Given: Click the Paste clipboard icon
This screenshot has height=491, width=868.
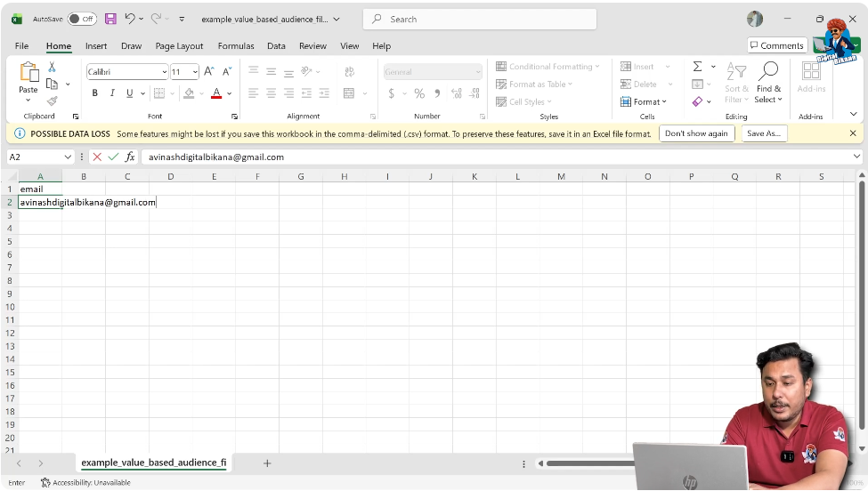Looking at the screenshot, I should 28,72.
